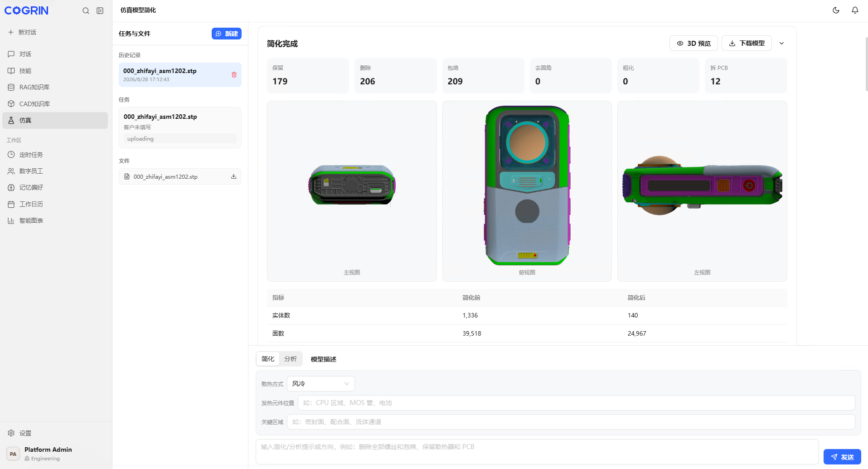Open 数字员工 in workspace section
Viewport: 868px width, 469px height.
point(55,171)
